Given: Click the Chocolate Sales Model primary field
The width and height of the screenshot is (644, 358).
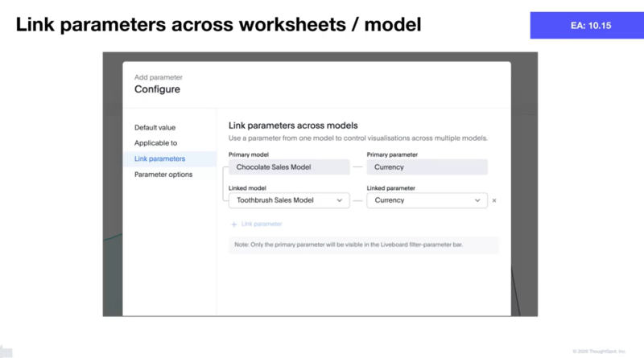Looking at the screenshot, I should click(288, 167).
